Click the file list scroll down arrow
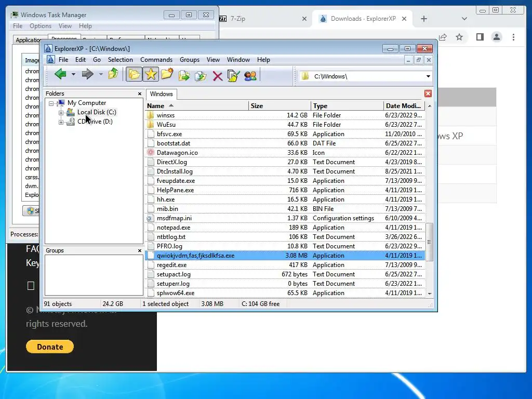The height and width of the screenshot is (399, 532). click(x=430, y=294)
